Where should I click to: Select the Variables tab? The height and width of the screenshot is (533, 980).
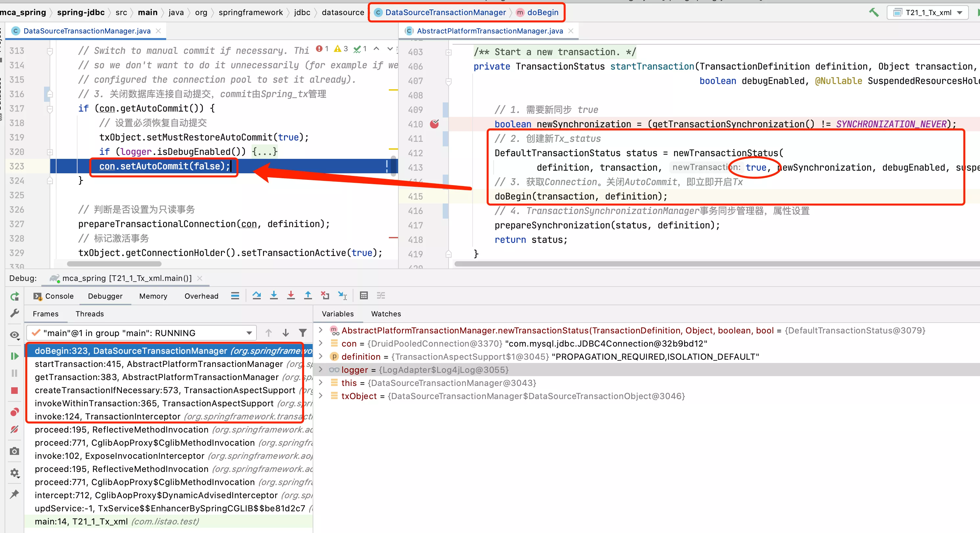pyautogui.click(x=337, y=314)
